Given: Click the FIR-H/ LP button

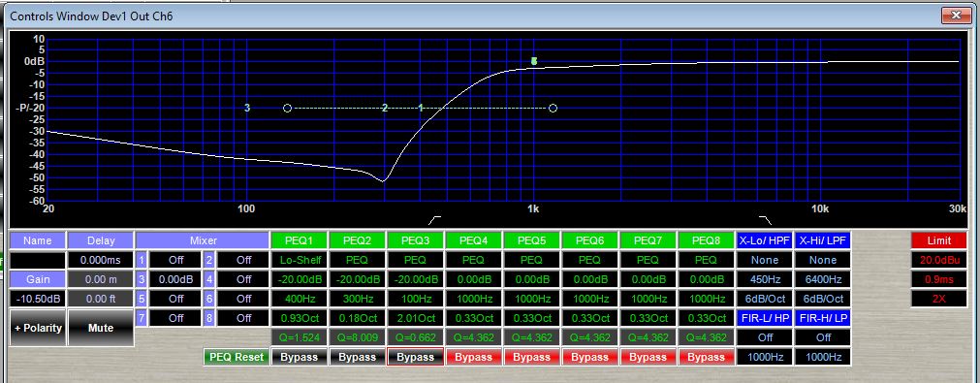Looking at the screenshot, I should pos(823,318).
